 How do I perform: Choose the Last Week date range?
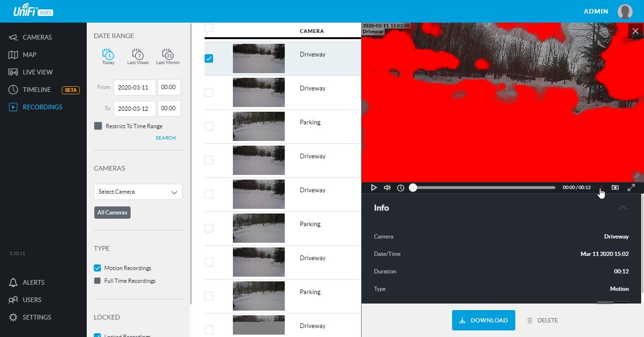point(138,56)
